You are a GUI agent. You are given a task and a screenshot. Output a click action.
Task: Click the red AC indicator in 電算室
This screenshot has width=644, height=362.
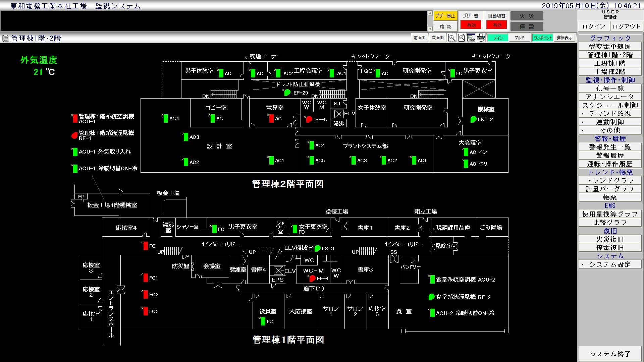271,118
